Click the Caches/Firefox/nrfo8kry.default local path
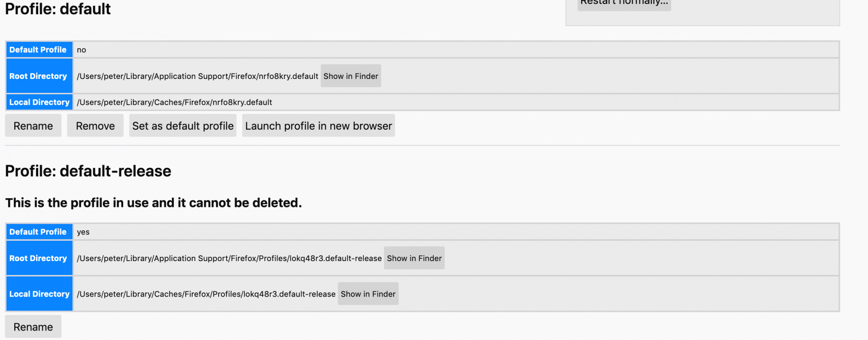The height and width of the screenshot is (340, 868). pyautogui.click(x=174, y=102)
